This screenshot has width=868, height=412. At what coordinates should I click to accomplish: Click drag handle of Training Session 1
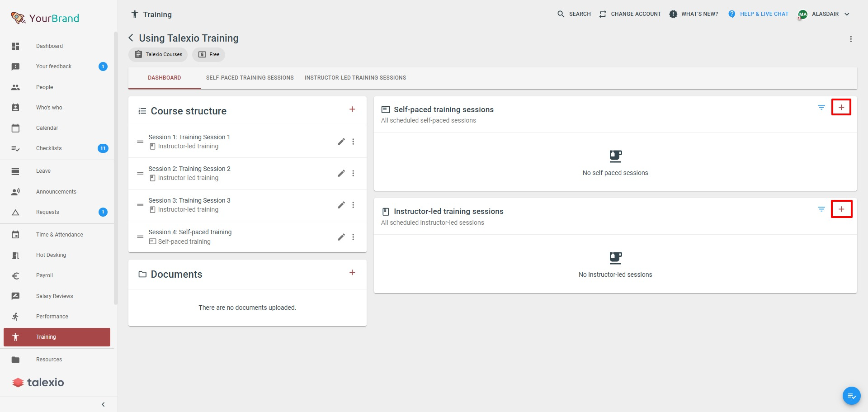140,142
